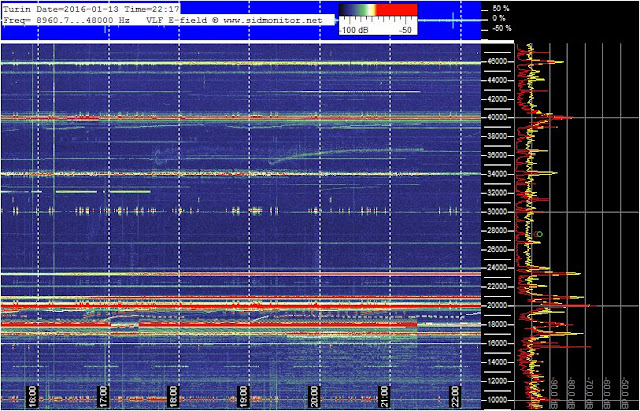Click the 20000 frequency label
Viewport: 640px width, 411px height.
point(497,306)
